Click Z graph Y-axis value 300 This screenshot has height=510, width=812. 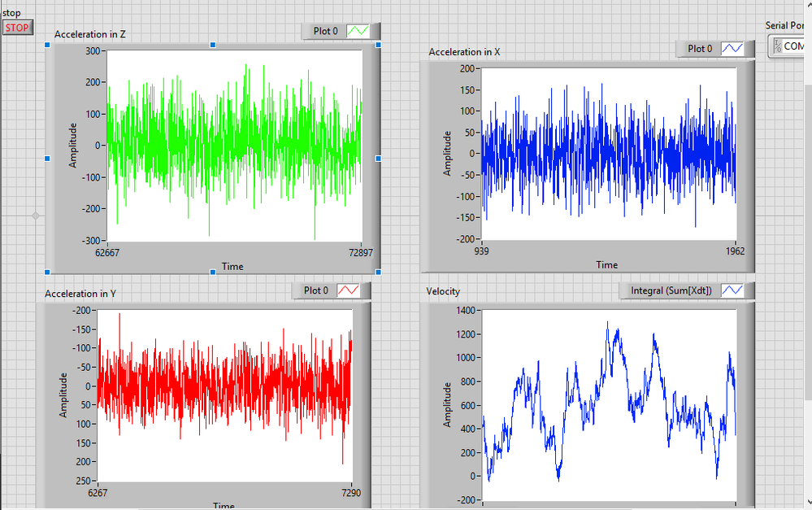coord(93,50)
